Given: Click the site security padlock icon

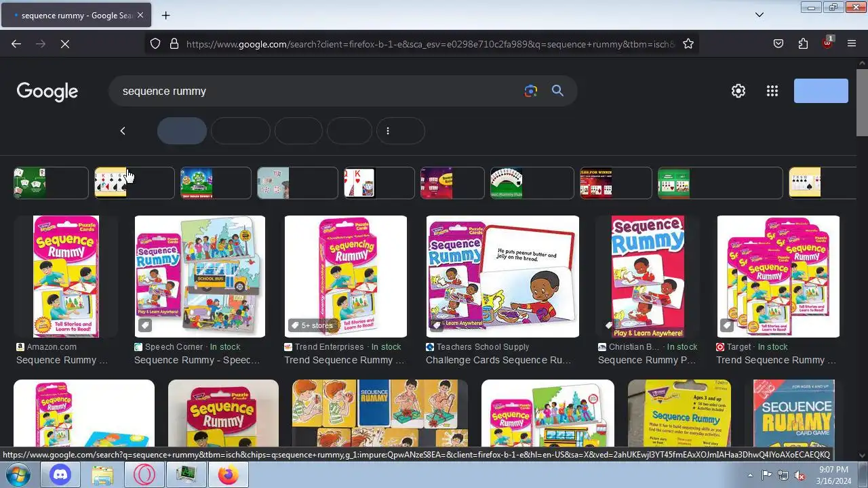Looking at the screenshot, I should [x=174, y=43].
